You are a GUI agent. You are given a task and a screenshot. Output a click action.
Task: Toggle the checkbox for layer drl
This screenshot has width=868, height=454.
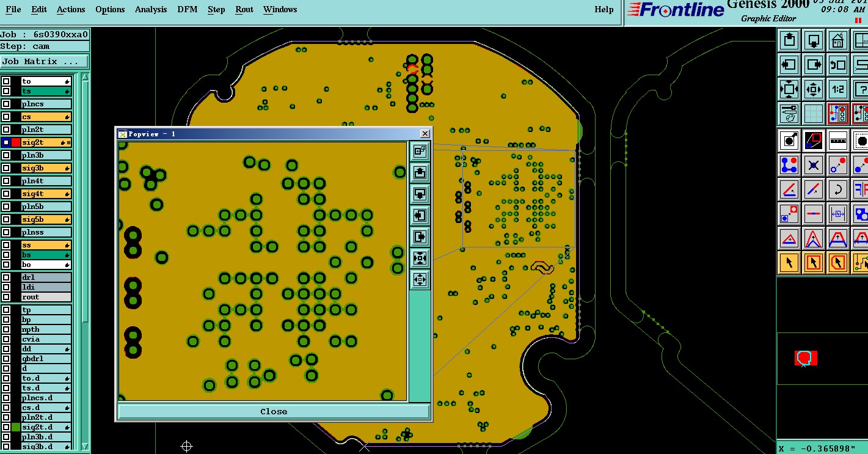6,277
